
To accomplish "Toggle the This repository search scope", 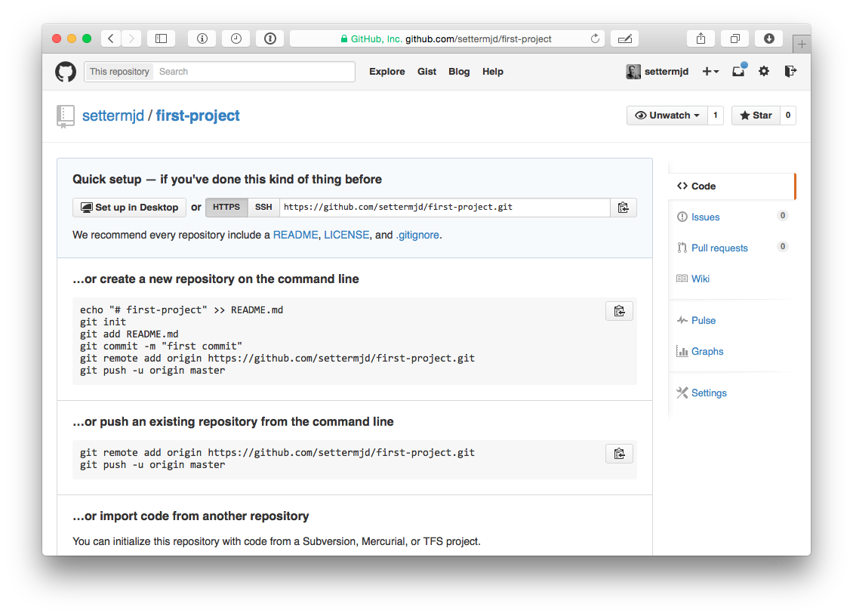I will pyautogui.click(x=119, y=71).
